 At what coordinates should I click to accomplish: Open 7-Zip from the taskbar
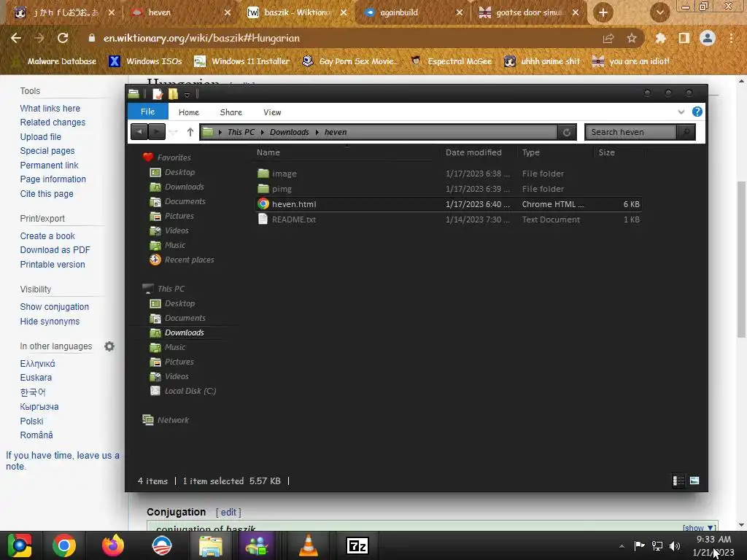point(357,545)
